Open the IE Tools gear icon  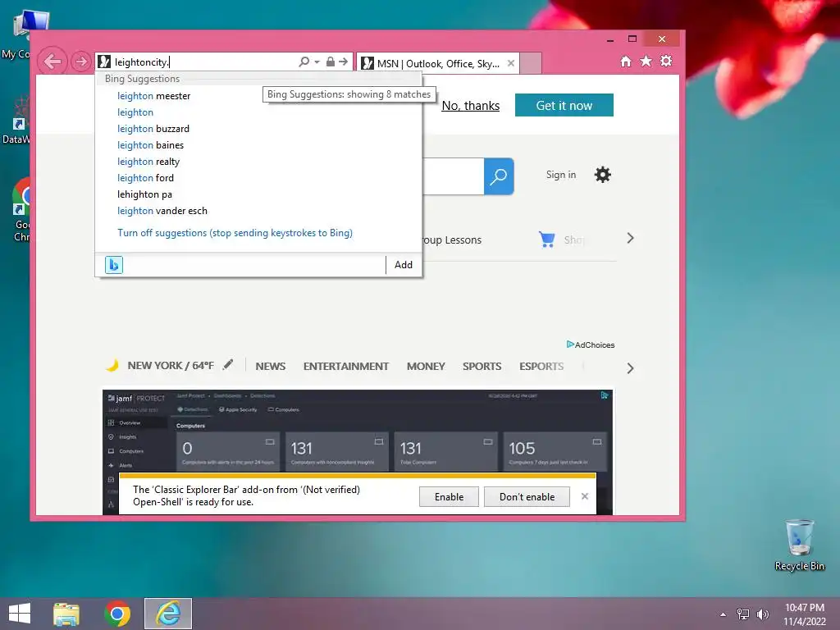tap(666, 61)
